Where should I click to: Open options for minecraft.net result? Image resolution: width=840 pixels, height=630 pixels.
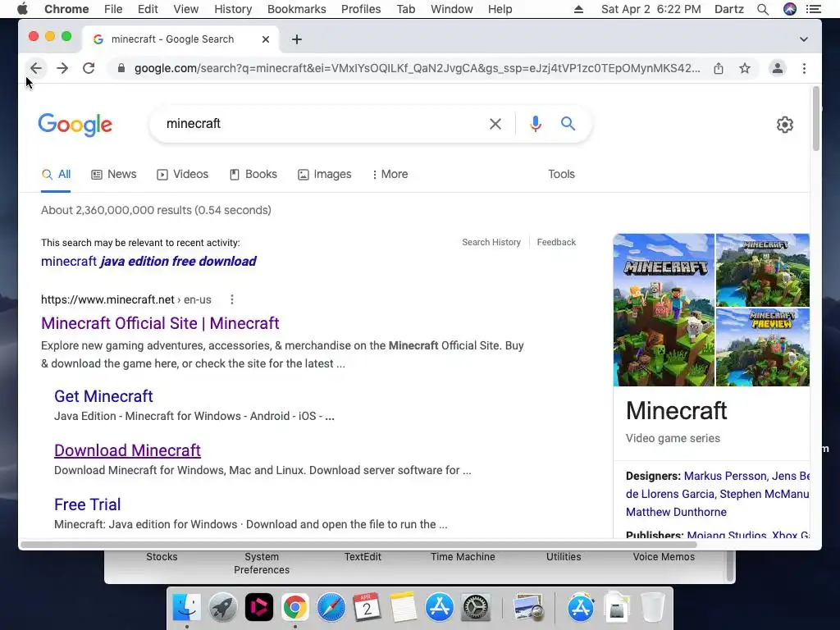pos(232,299)
